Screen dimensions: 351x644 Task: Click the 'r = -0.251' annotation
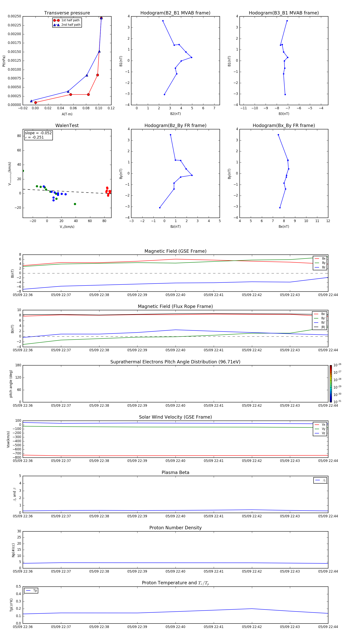[35, 137]
